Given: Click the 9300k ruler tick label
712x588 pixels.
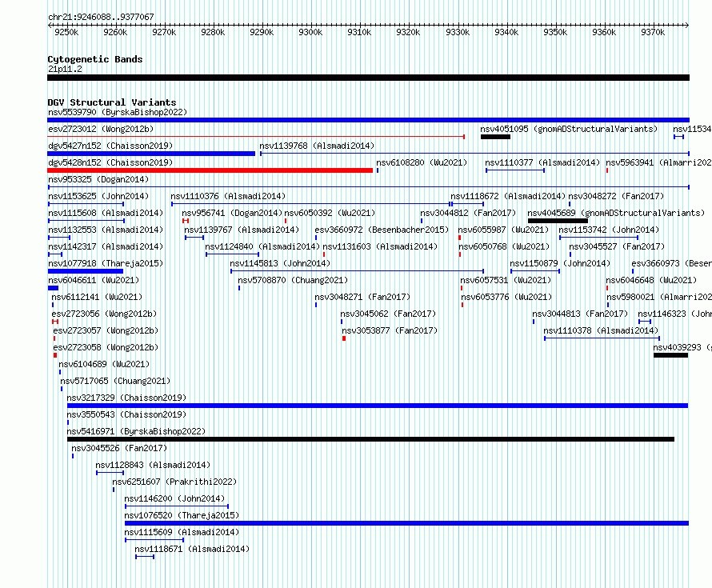Looking at the screenshot, I should (310, 32).
